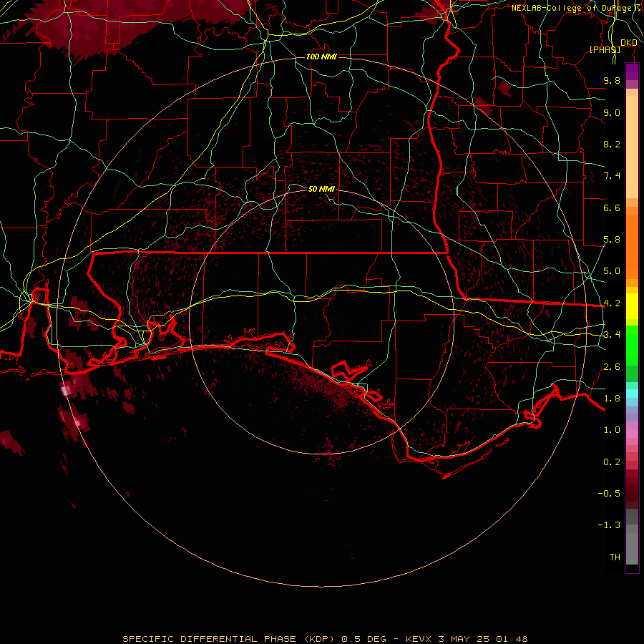Click the 0.2 value on the scale
Screen dimensions: 644x644
tap(612, 462)
